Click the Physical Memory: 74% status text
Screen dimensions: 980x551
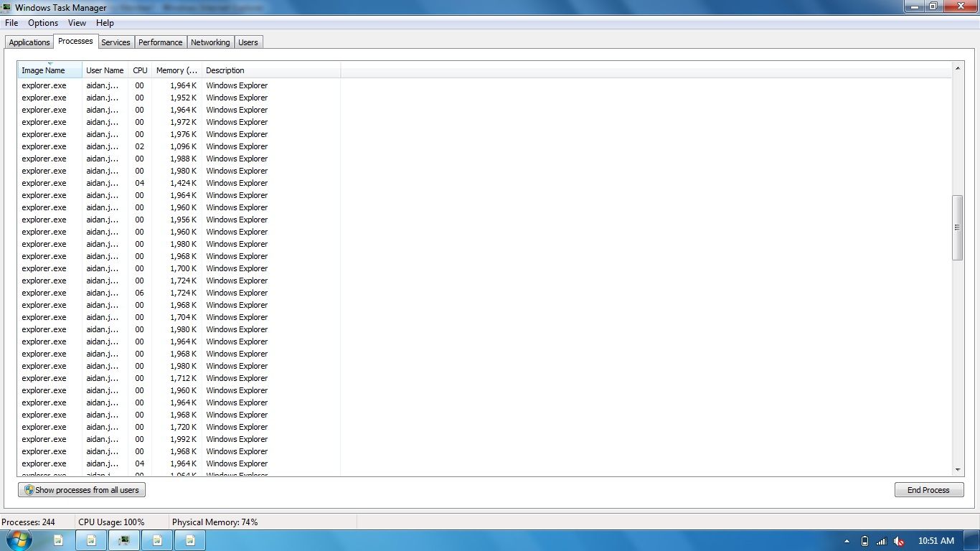pos(215,522)
